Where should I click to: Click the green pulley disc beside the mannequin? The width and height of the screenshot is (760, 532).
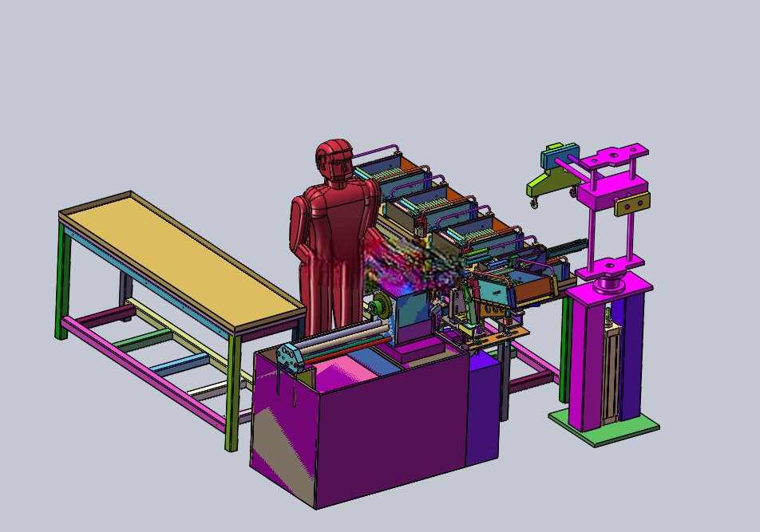coord(380,306)
